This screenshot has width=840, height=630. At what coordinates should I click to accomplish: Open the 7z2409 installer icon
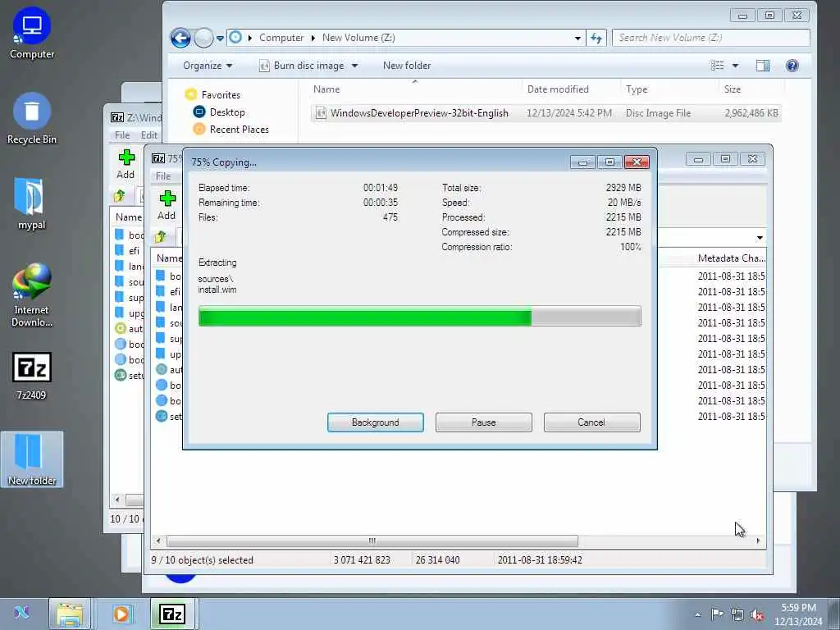32,377
